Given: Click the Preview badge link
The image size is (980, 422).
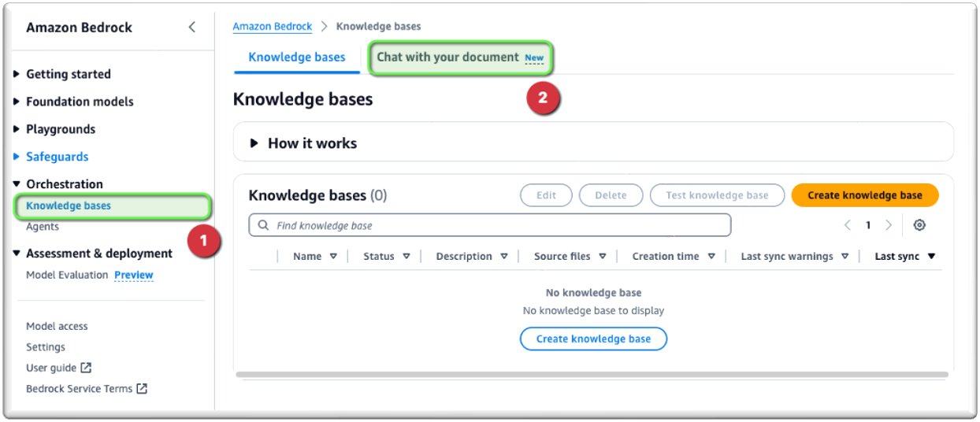Looking at the screenshot, I should [134, 275].
